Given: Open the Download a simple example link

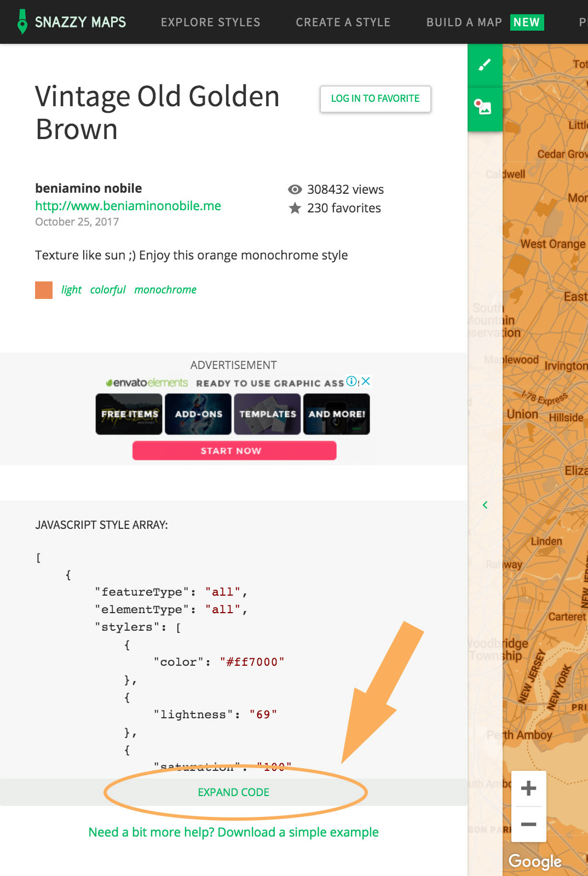Looking at the screenshot, I should [234, 832].
